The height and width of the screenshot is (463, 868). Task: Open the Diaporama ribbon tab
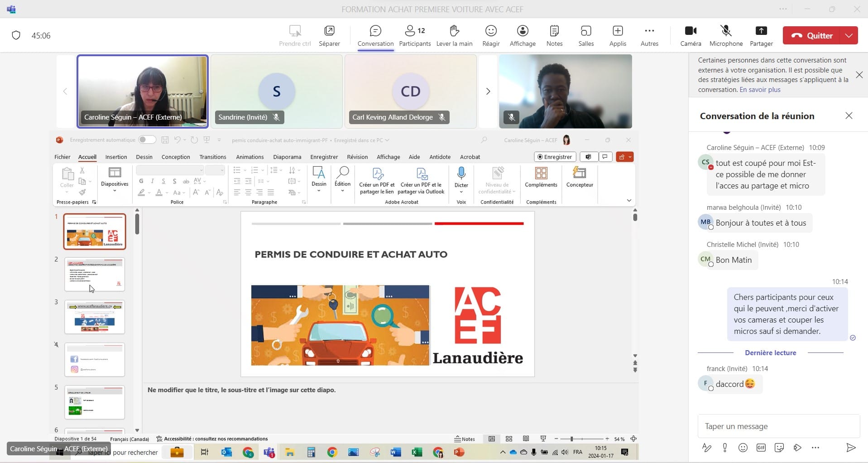[x=287, y=157]
